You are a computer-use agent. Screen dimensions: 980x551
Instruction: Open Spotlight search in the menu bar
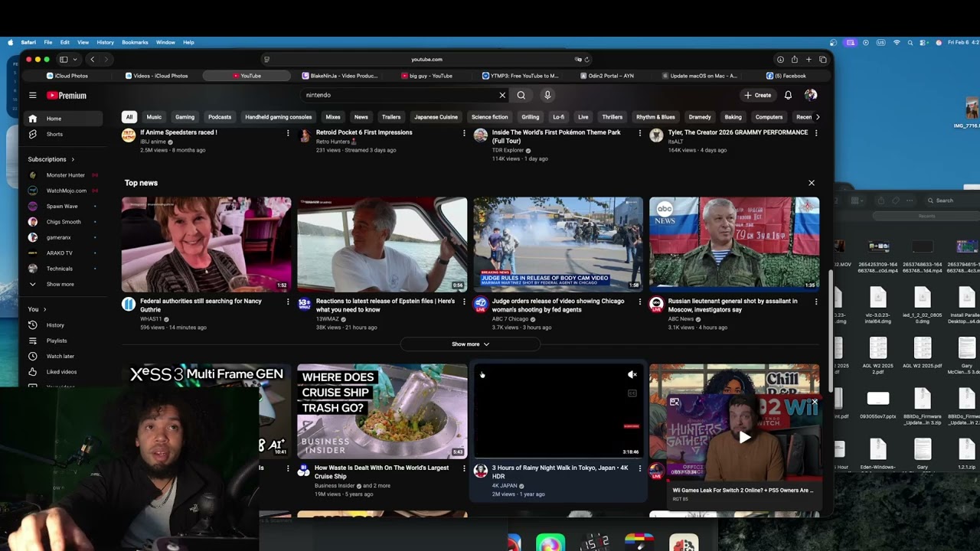pos(911,42)
